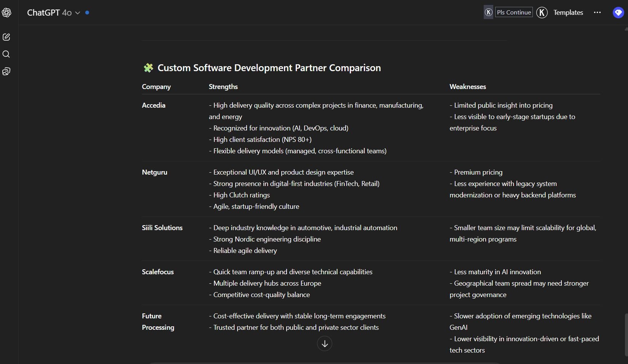Click the small K icon before Pls Continue
The width and height of the screenshot is (628, 364).
pyautogui.click(x=488, y=12)
